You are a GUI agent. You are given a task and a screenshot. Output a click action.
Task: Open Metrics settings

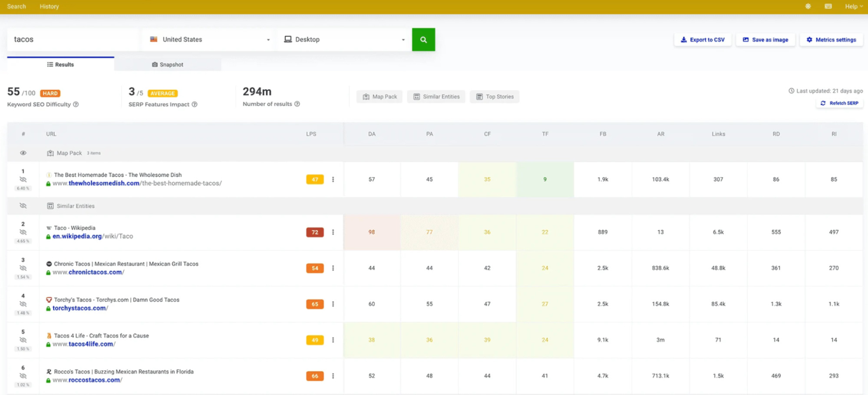[831, 39]
